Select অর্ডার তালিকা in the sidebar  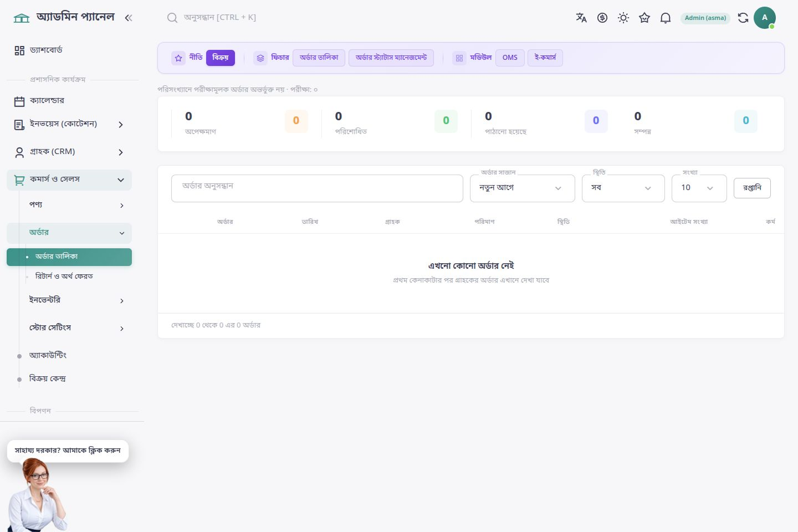69,257
